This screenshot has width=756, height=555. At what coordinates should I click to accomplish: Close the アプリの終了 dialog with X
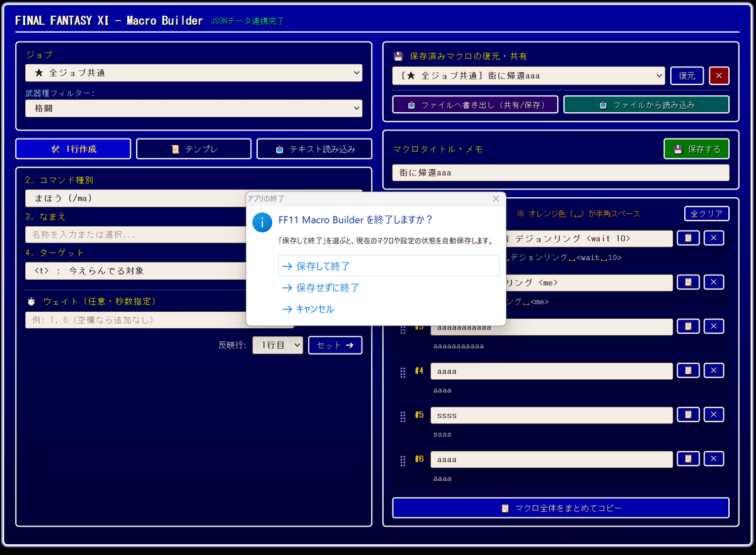point(496,198)
